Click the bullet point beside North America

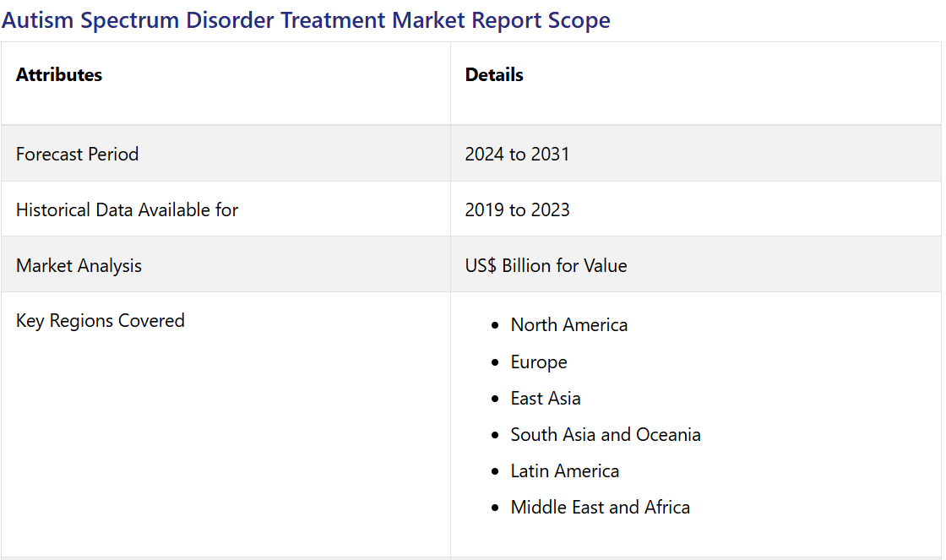pyautogui.click(x=495, y=326)
